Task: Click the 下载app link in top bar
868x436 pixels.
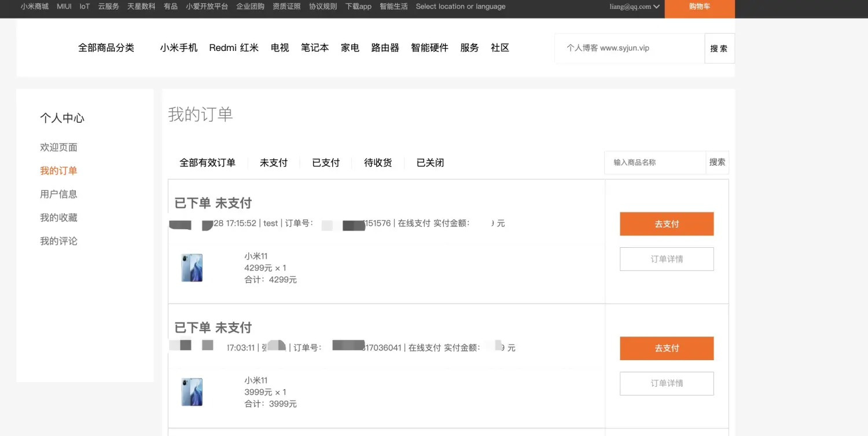Action: click(358, 6)
